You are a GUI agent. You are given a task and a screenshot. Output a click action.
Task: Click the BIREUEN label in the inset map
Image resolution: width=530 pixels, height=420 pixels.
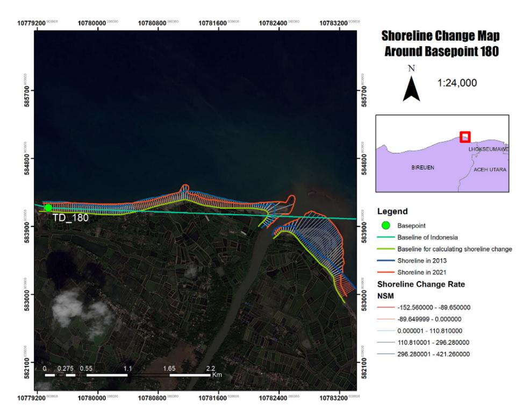tap(422, 168)
